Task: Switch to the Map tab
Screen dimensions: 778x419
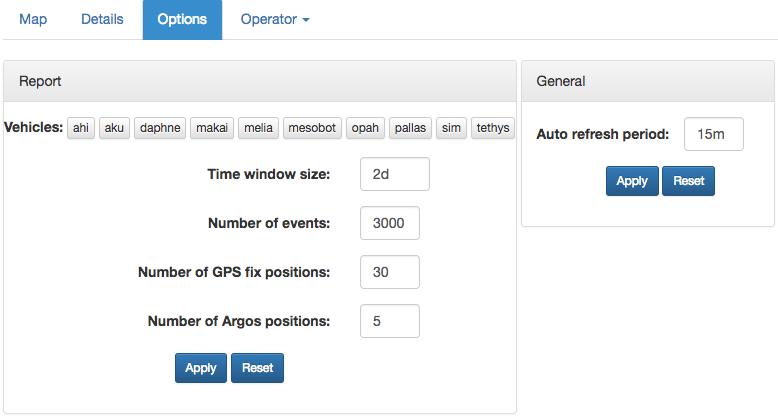Action: tap(33, 19)
